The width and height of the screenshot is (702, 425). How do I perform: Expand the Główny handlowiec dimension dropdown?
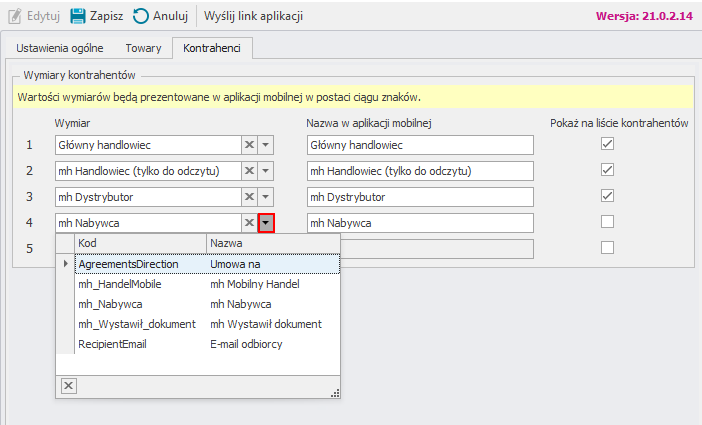(x=266, y=145)
